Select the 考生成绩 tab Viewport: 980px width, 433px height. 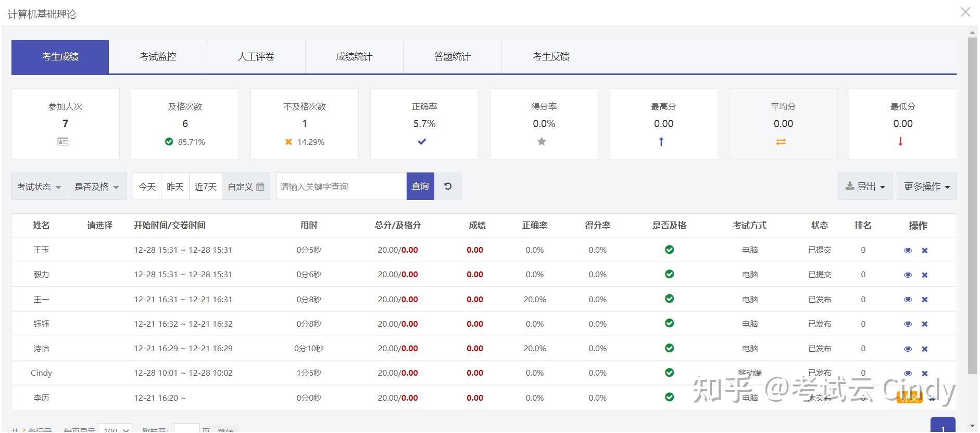60,57
